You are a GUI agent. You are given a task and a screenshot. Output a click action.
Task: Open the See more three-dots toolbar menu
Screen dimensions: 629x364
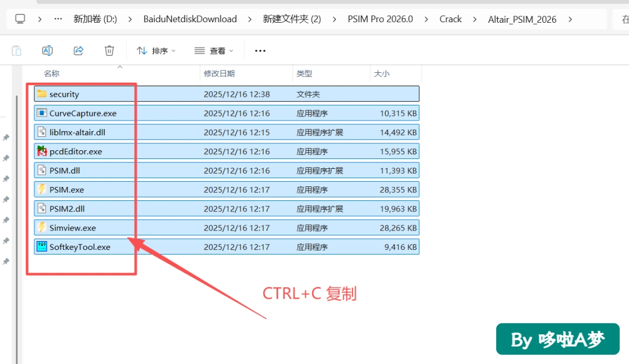tap(260, 51)
